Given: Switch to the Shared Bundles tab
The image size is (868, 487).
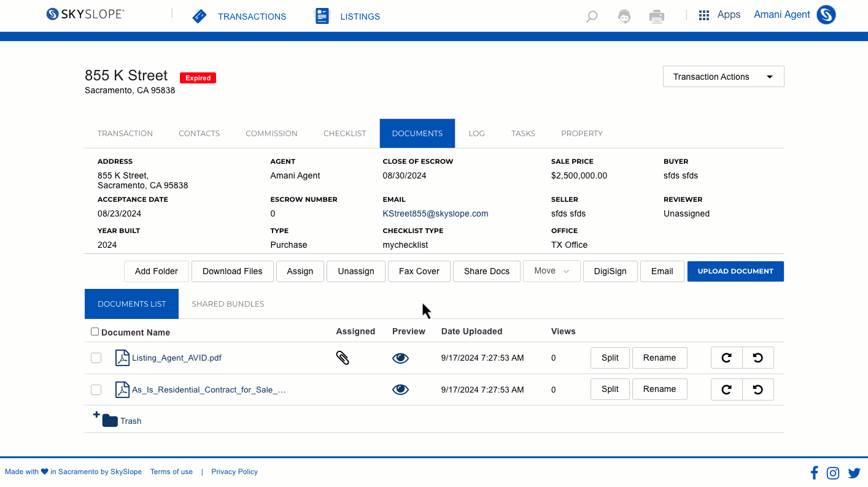Looking at the screenshot, I should [x=228, y=304].
